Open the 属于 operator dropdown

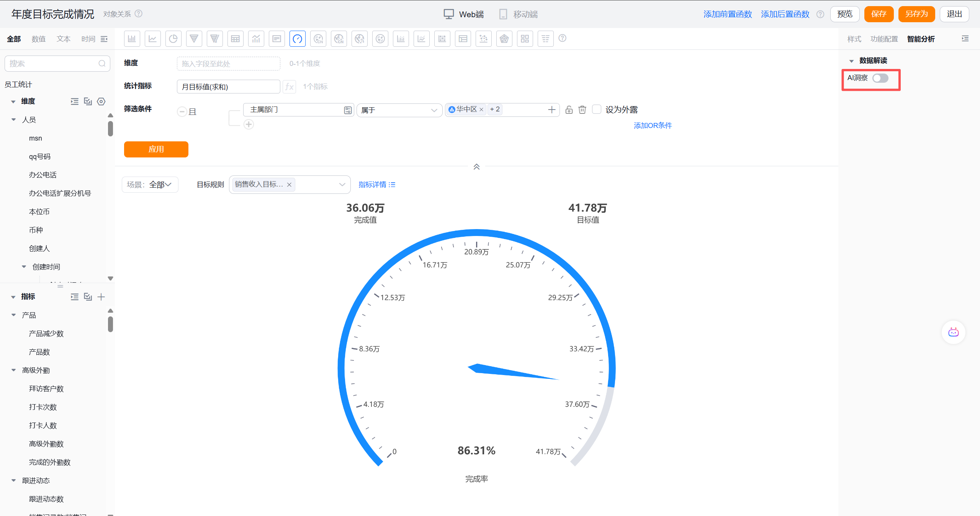(x=399, y=110)
